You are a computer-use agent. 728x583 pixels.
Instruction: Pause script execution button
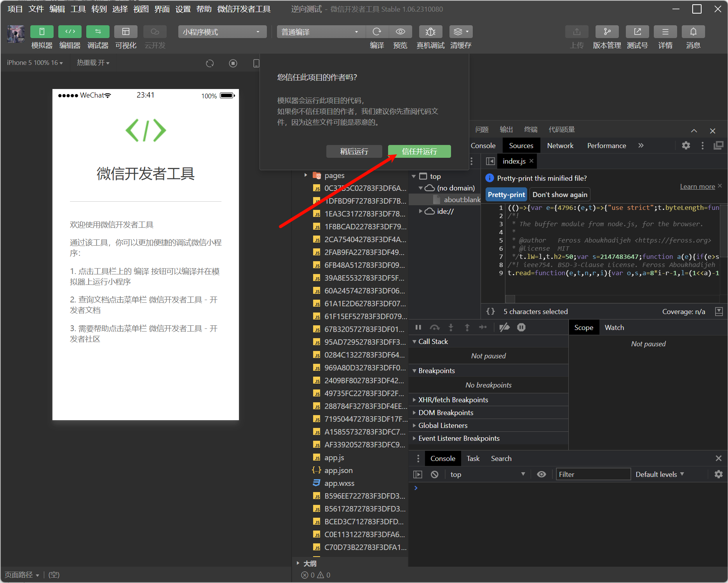418,327
